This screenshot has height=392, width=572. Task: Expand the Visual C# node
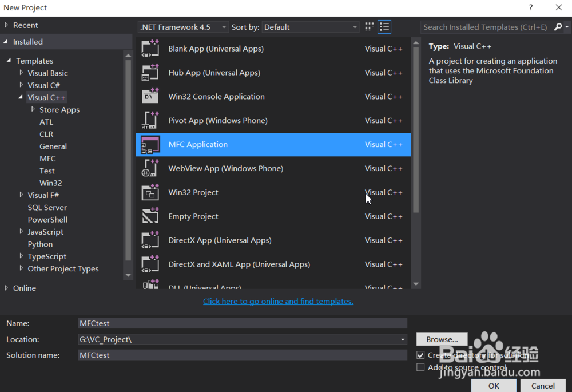pyautogui.click(x=21, y=85)
